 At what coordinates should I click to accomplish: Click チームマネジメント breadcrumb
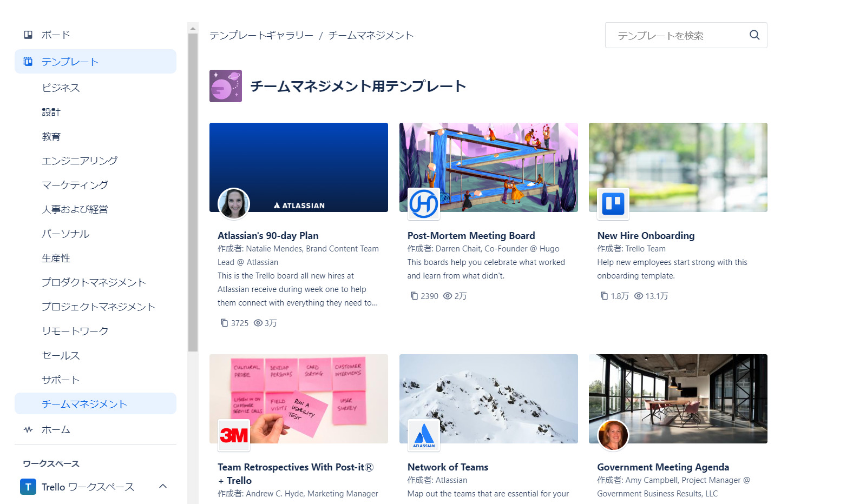[371, 35]
